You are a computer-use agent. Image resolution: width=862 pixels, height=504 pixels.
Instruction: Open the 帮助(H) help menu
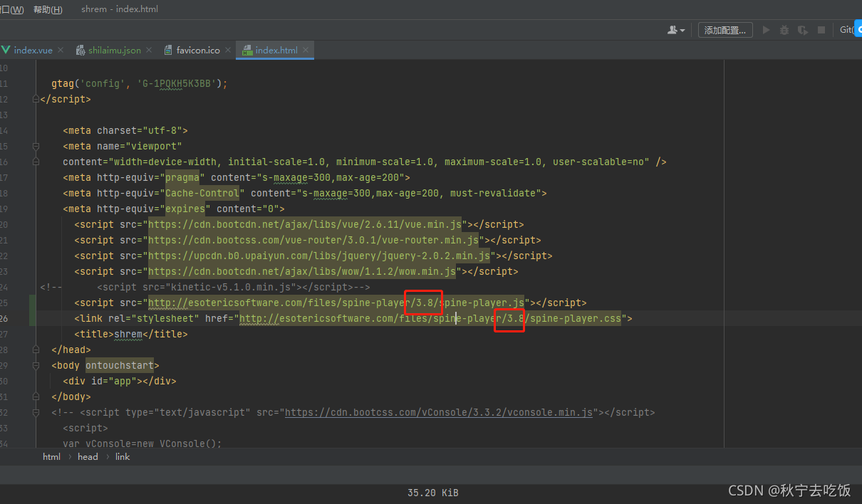pos(48,9)
